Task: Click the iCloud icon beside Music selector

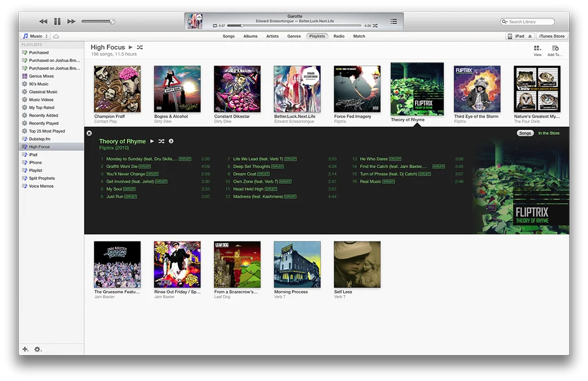Action: click(56, 36)
